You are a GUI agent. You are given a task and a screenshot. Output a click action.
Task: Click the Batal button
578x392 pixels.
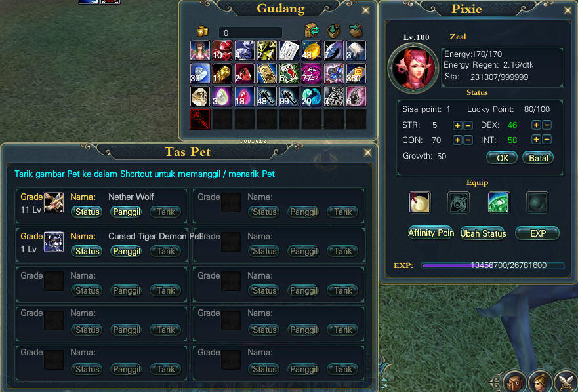tap(538, 158)
